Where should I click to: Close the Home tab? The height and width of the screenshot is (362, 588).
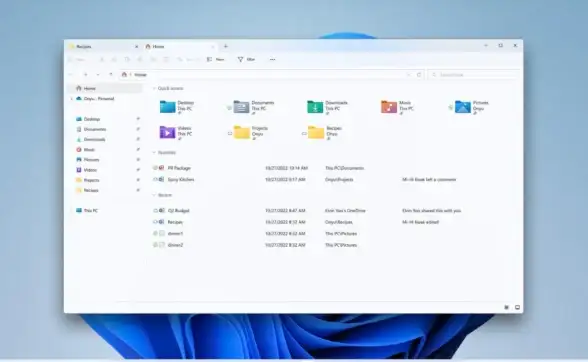point(213,47)
